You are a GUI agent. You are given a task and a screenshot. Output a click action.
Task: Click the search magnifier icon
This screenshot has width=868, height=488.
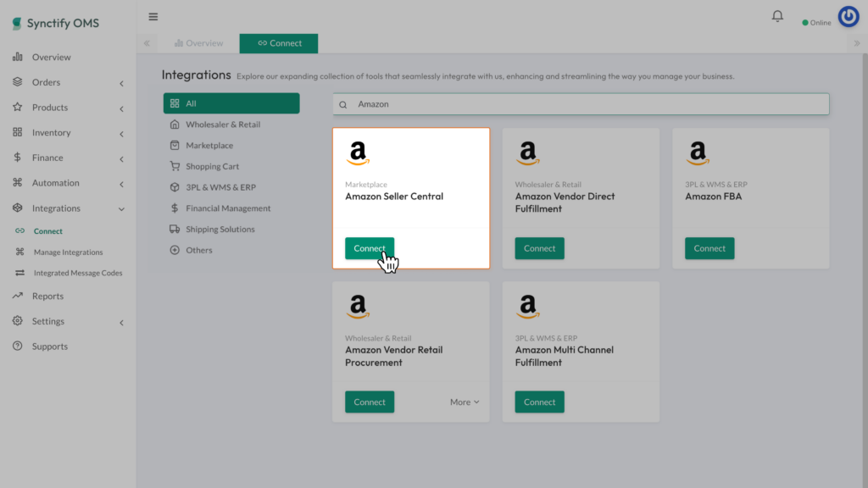(x=343, y=104)
